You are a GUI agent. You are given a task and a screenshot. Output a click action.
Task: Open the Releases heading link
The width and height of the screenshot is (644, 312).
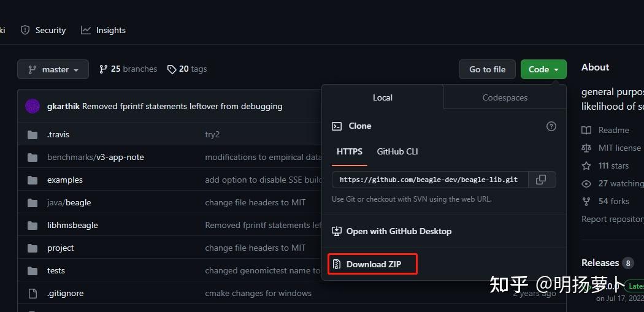600,263
